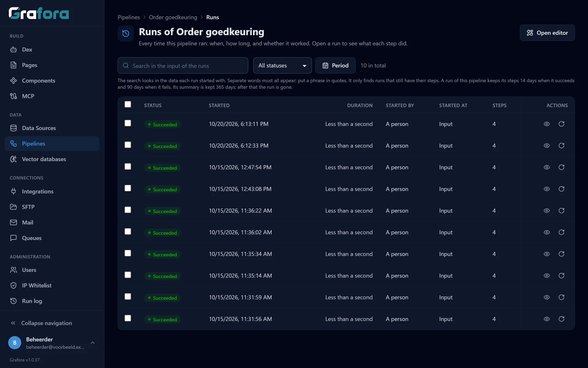This screenshot has height=368, width=588.
Task: Toggle the select-all checkbox in the table header
Action: (x=128, y=104)
